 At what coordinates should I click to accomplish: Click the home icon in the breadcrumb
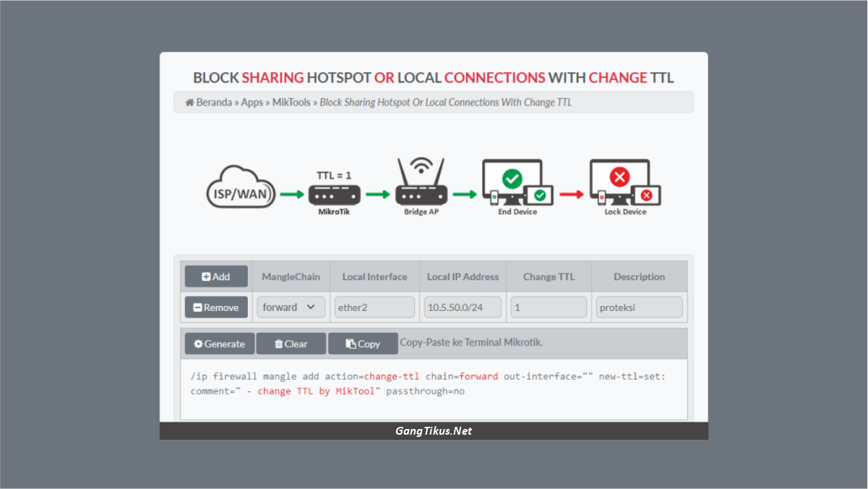click(189, 102)
